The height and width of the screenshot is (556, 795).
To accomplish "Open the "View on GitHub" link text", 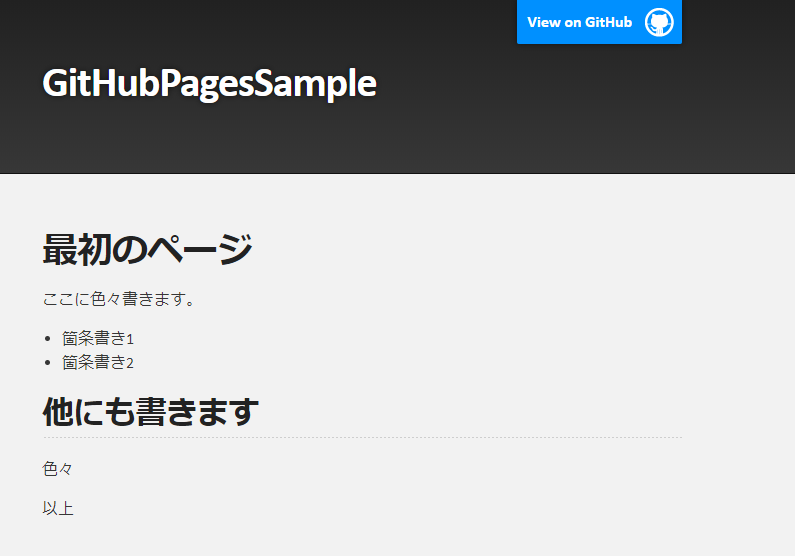I will (580, 22).
